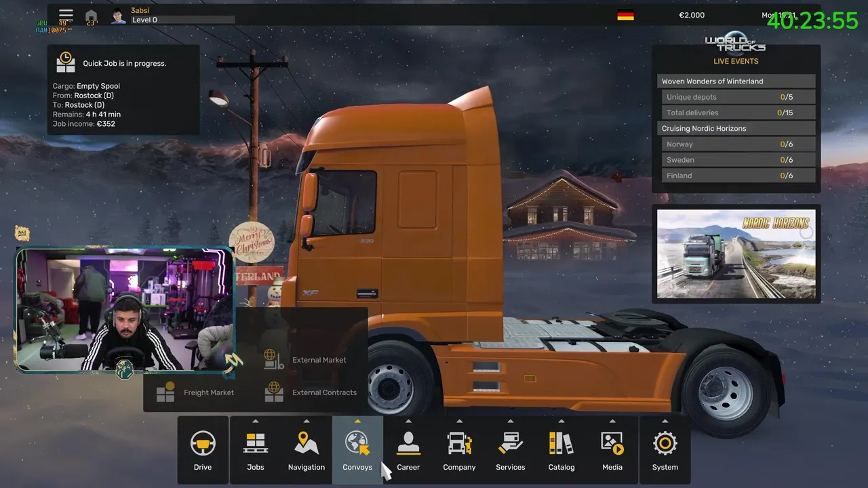The width and height of the screenshot is (868, 488).
Task: Click the Level 0 experience bar
Action: 182,20
